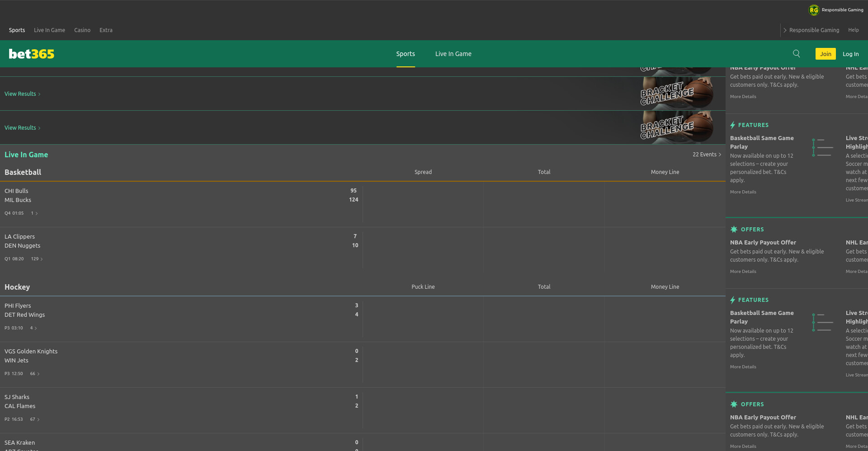Select Live In Game in top utility bar
The width and height of the screenshot is (868, 451).
[49, 30]
